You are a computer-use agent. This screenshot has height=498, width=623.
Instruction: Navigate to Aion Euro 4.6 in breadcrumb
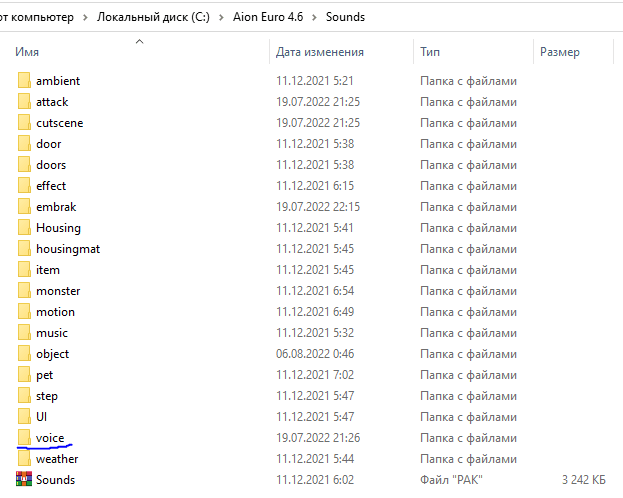(x=267, y=18)
